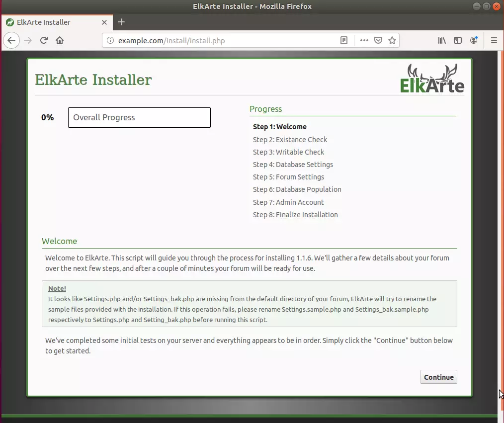This screenshot has height=423, width=504.
Task: Click the Note! label
Action: 57,289
